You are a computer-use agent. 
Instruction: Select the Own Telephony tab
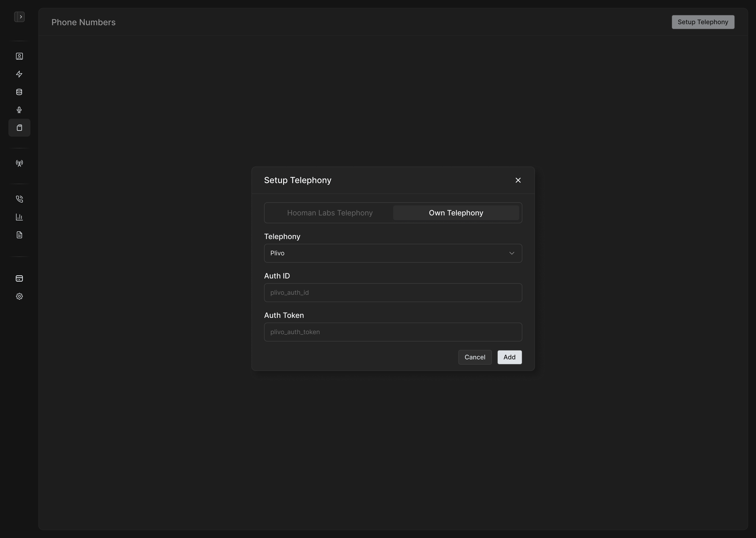click(456, 213)
